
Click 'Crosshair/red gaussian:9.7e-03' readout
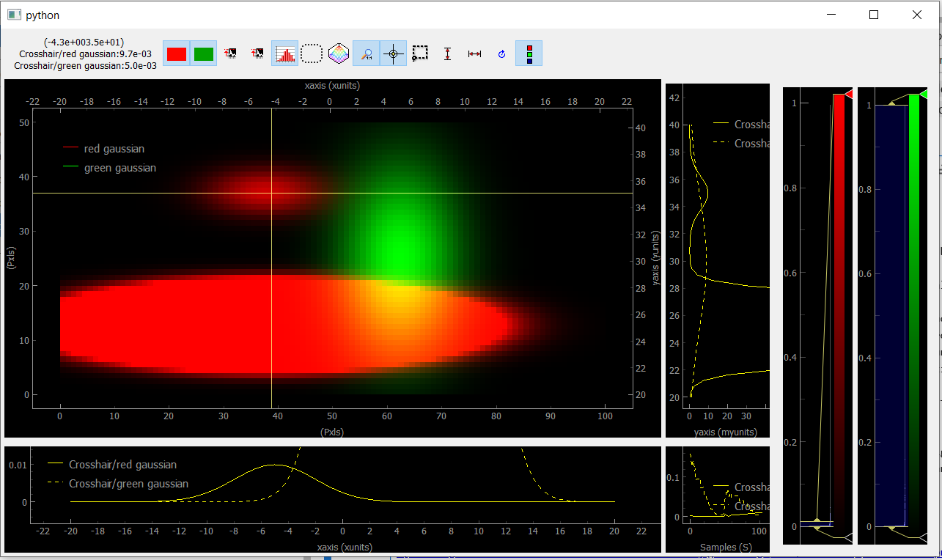click(x=86, y=54)
